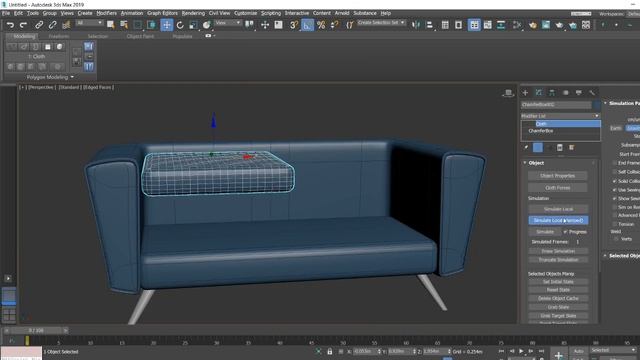Image resolution: width=640 pixels, height=360 pixels.
Task: Click the Reset State button
Action: [x=558, y=290]
